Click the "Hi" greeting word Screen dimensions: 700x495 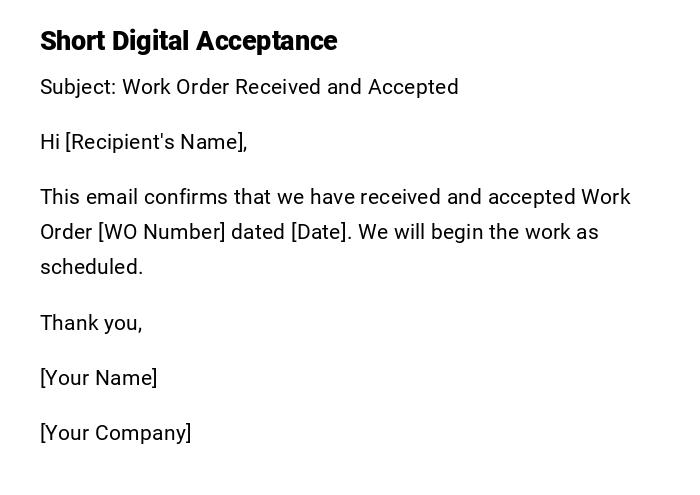tap(50, 142)
